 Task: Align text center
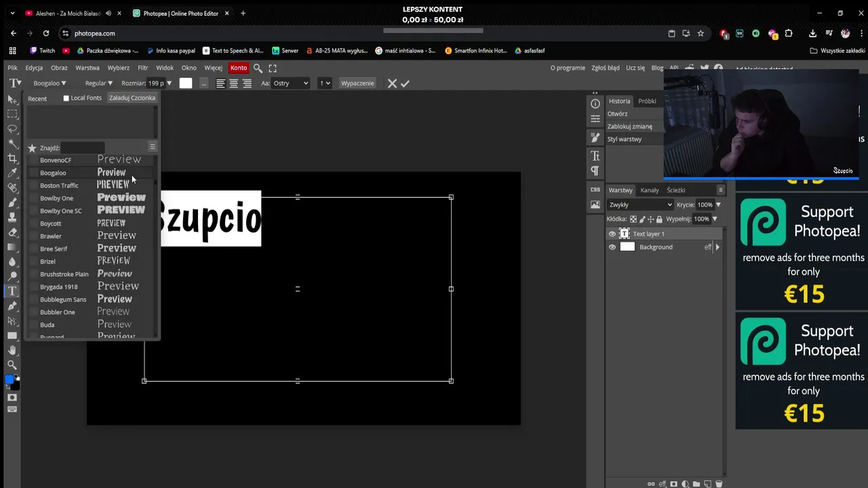tap(233, 83)
